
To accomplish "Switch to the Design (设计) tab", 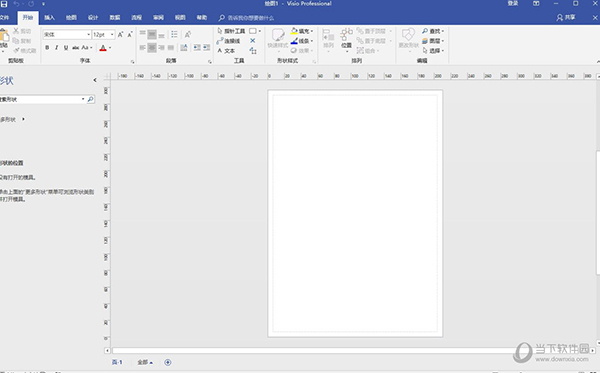I will tap(93, 18).
